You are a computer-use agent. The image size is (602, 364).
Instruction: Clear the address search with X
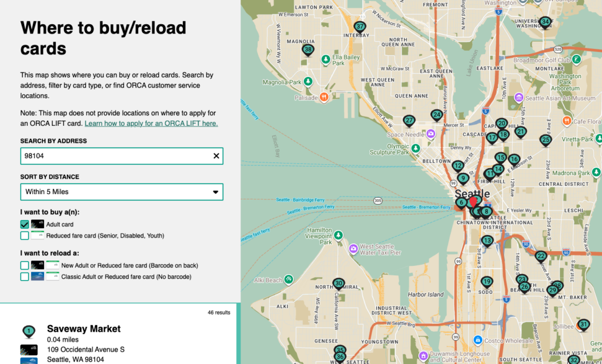point(216,156)
